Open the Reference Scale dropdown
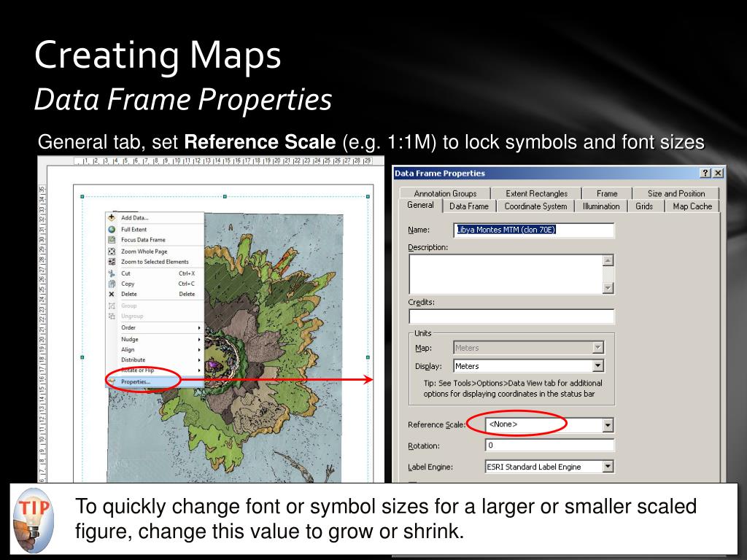747x560 pixels. [608, 425]
